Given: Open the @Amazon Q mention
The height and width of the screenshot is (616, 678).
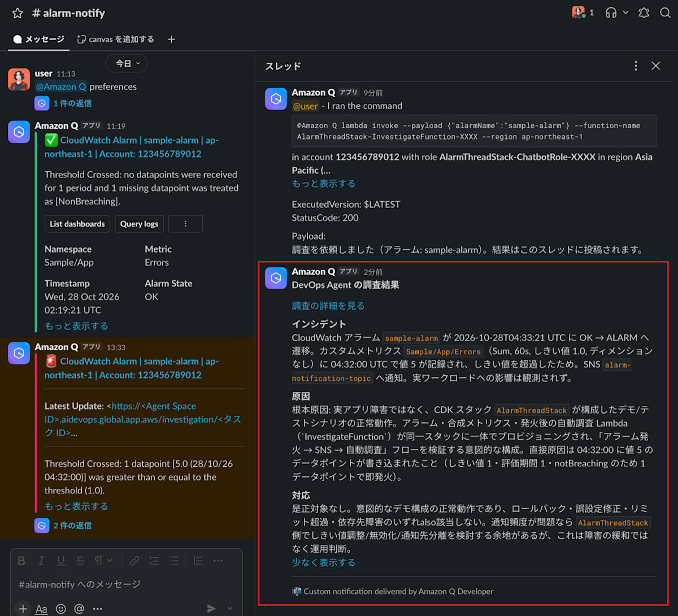Looking at the screenshot, I should pyautogui.click(x=61, y=86).
